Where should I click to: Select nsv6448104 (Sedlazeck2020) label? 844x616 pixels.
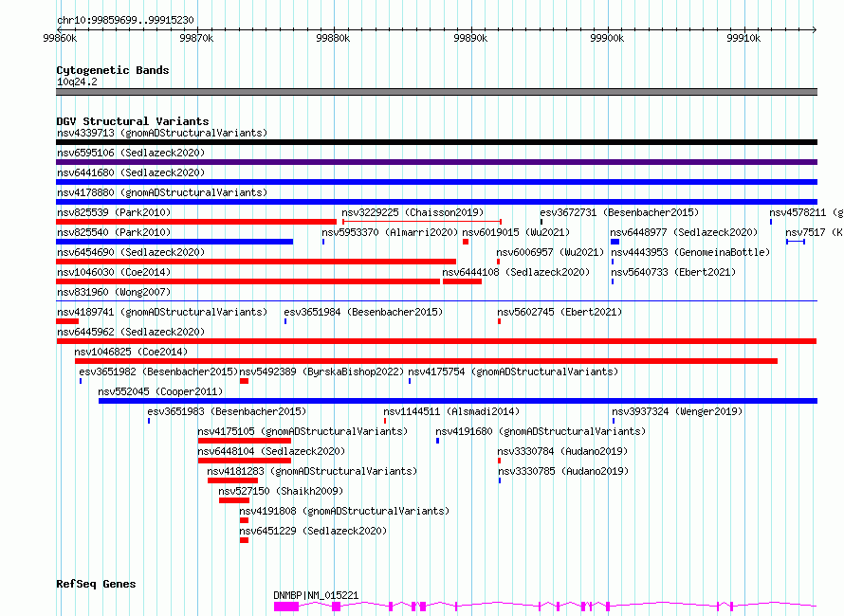271,451
